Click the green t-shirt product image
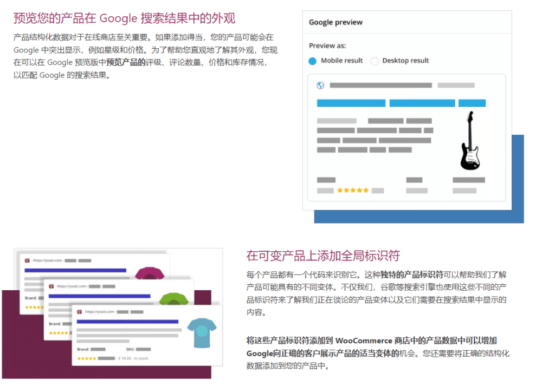Viewport: 555px width, 392px height. [x=174, y=299]
